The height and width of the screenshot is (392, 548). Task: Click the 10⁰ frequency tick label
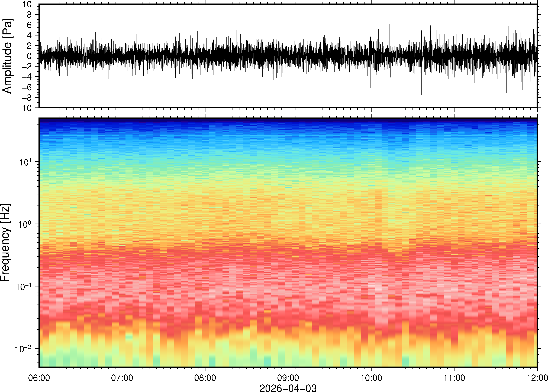tap(25, 224)
